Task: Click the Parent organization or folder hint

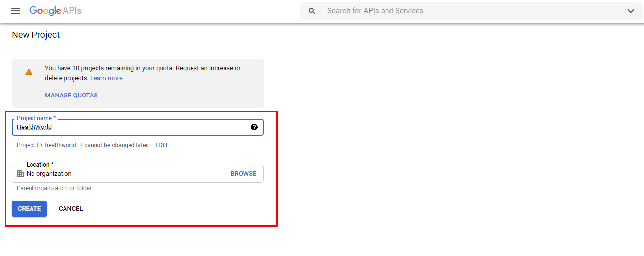Action: click(54, 188)
